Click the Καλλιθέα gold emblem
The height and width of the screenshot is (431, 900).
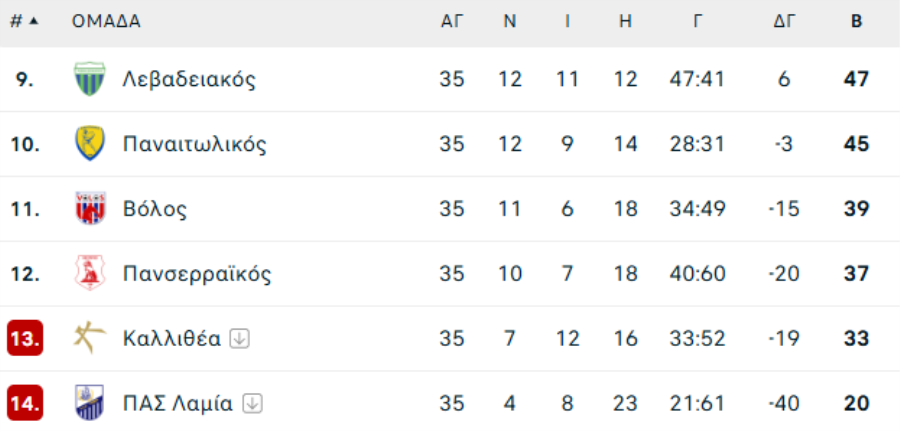90,338
